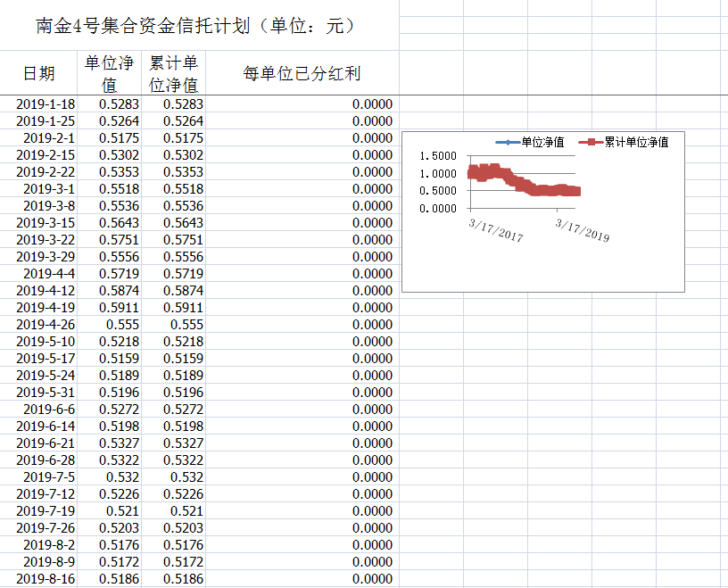This screenshot has width=728, height=588.
Task: Select date cell 2019-7-19
Action: pyautogui.click(x=38, y=511)
